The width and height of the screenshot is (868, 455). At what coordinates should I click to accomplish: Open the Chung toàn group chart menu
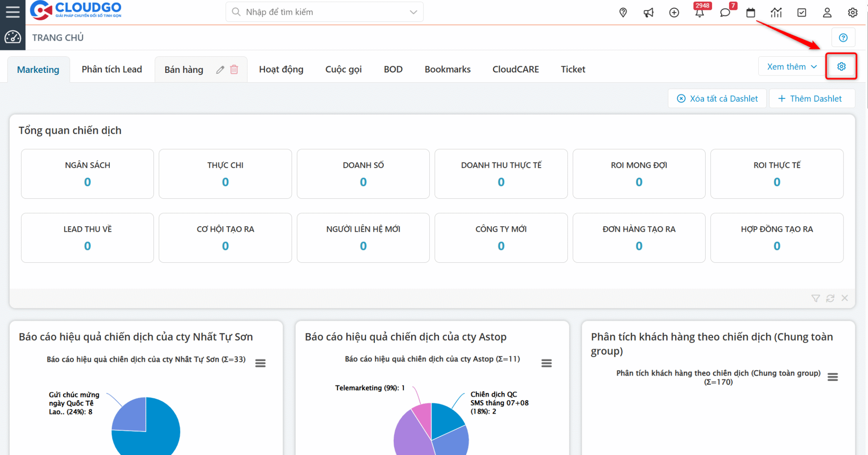(832, 377)
